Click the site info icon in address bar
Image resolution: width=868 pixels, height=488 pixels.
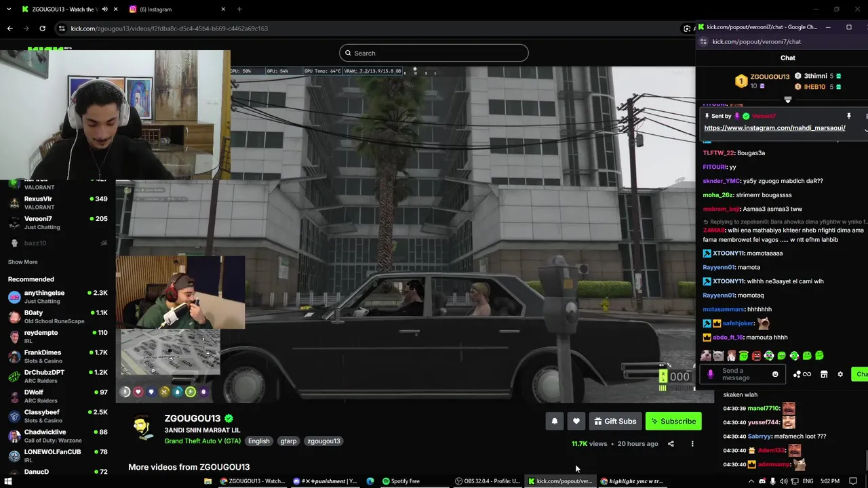point(62,28)
